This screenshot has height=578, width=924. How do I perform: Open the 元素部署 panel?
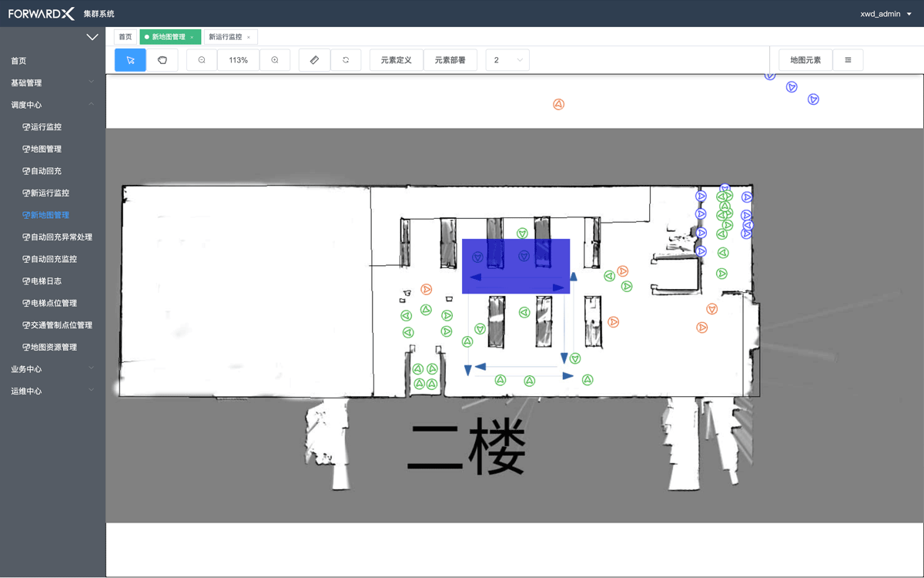coord(450,60)
